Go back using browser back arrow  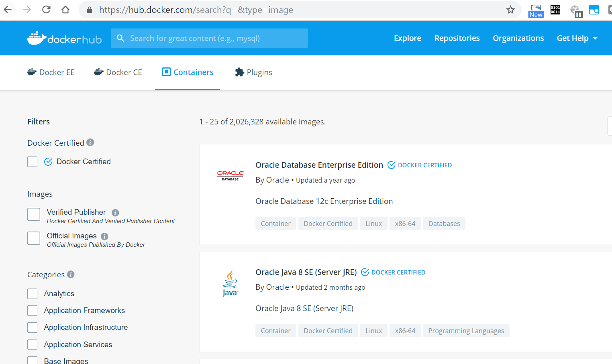pos(8,10)
